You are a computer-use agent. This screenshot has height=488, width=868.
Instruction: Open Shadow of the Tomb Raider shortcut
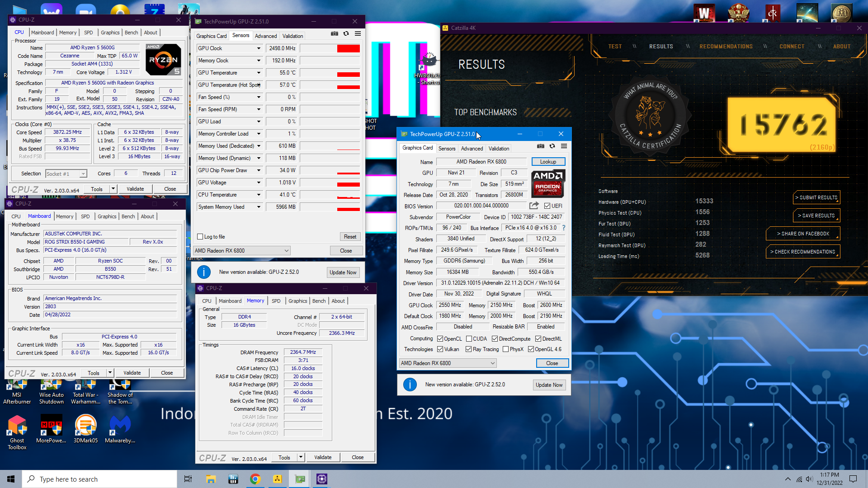(x=120, y=391)
